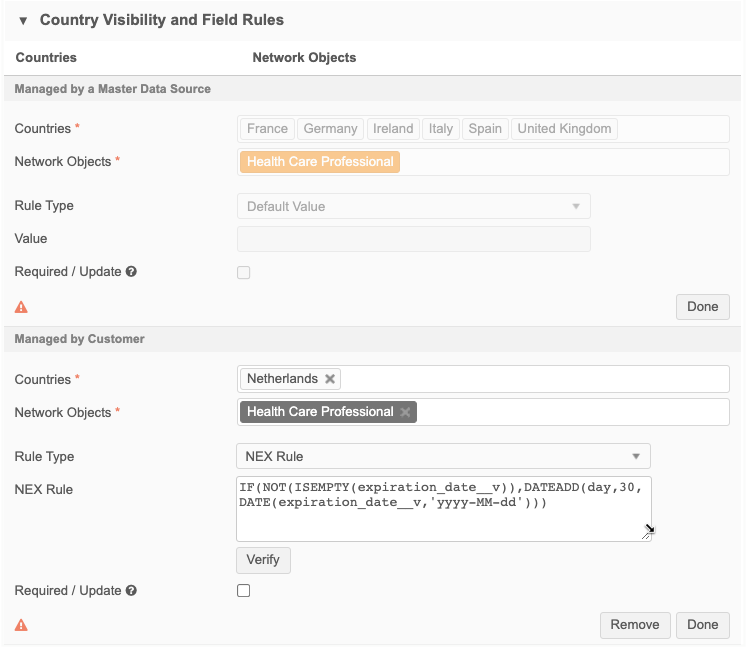This screenshot has width=746, height=648.
Task: Open the Default Value rule type dropdown
Action: tap(413, 206)
